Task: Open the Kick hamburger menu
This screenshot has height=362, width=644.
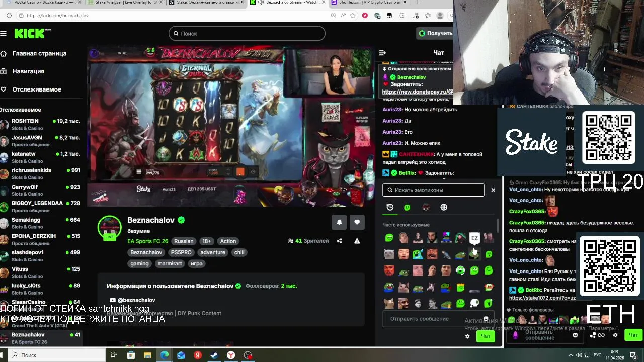Action: [4, 33]
